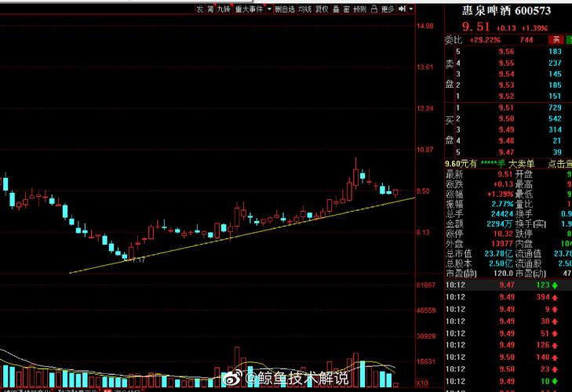The image size is (572, 392).
Task: Click the 10:12 trade of 394 lots
Action: [x=508, y=297]
